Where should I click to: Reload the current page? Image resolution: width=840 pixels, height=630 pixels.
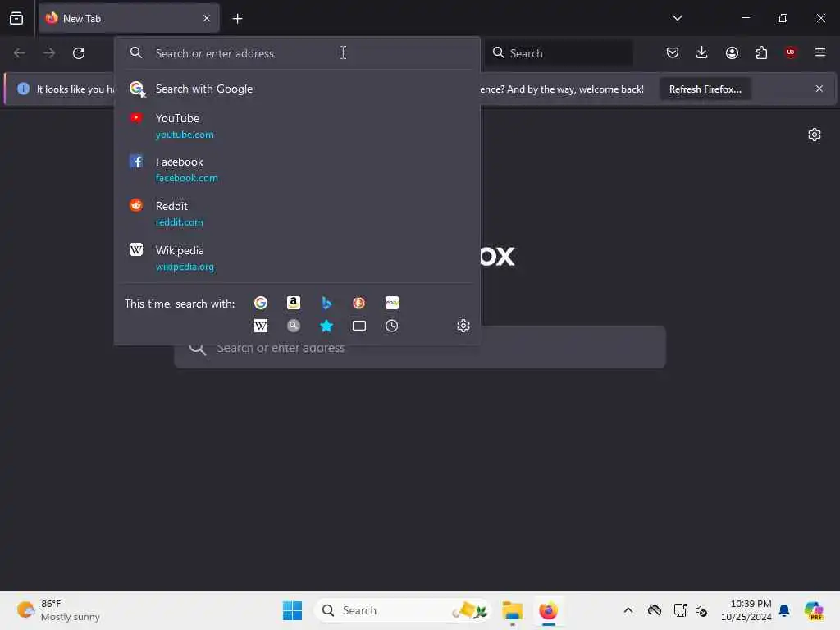pyautogui.click(x=79, y=53)
